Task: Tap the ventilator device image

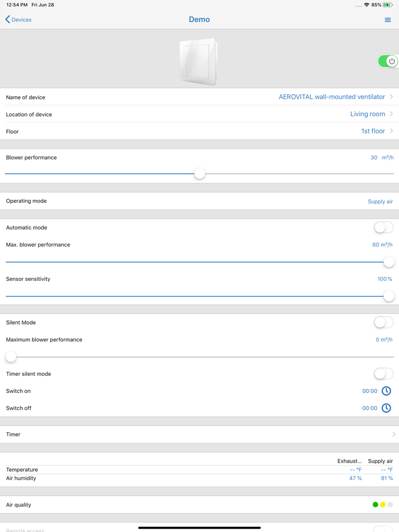Action: [x=199, y=62]
